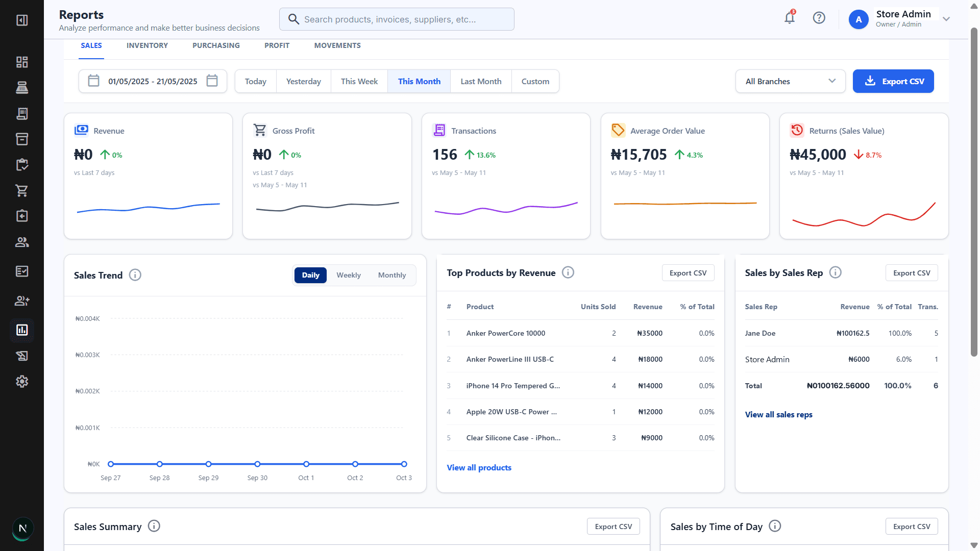Click the Top Products by Revenue info icon
This screenshot has height=551, width=980.
(568, 272)
